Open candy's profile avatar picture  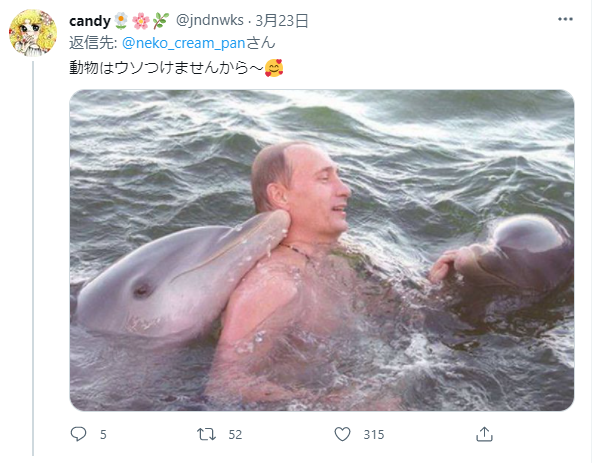tap(33, 33)
